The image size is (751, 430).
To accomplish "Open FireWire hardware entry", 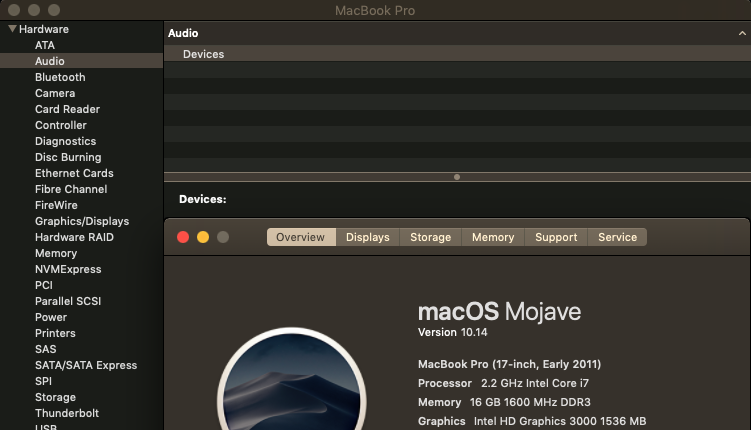I will (56, 205).
